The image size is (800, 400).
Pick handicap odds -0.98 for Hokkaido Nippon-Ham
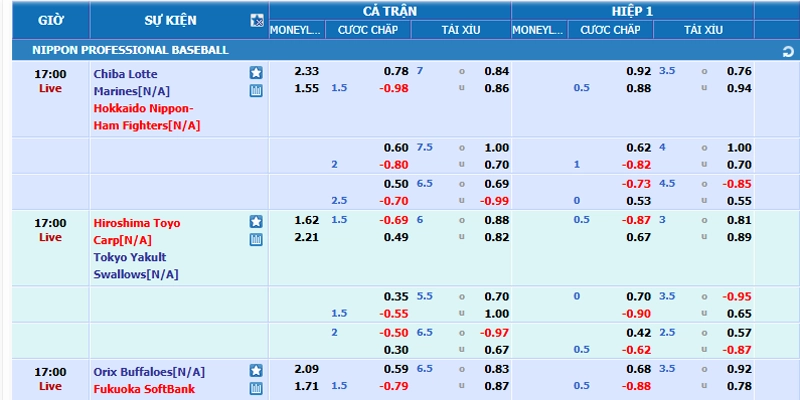click(x=394, y=88)
